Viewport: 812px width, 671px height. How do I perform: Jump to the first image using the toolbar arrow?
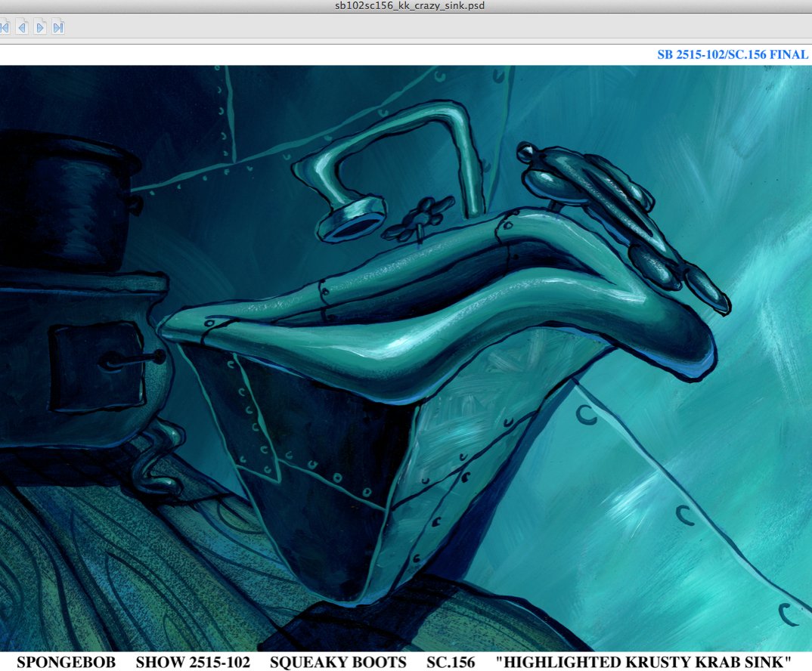[5, 27]
